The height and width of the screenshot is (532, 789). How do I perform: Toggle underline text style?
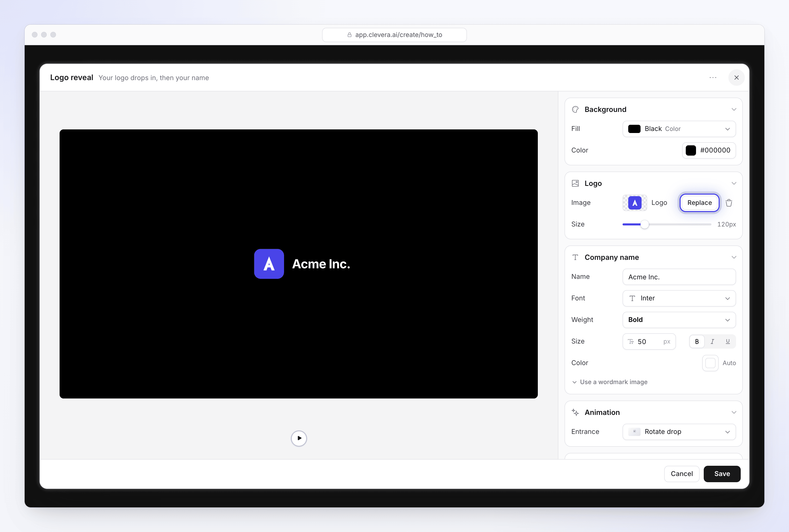click(x=728, y=342)
